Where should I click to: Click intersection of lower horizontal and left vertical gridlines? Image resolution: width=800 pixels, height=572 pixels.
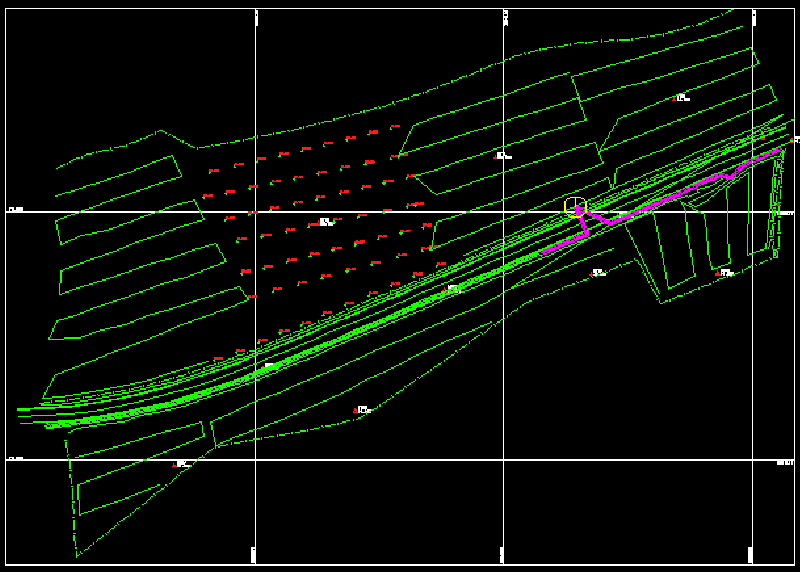257,460
